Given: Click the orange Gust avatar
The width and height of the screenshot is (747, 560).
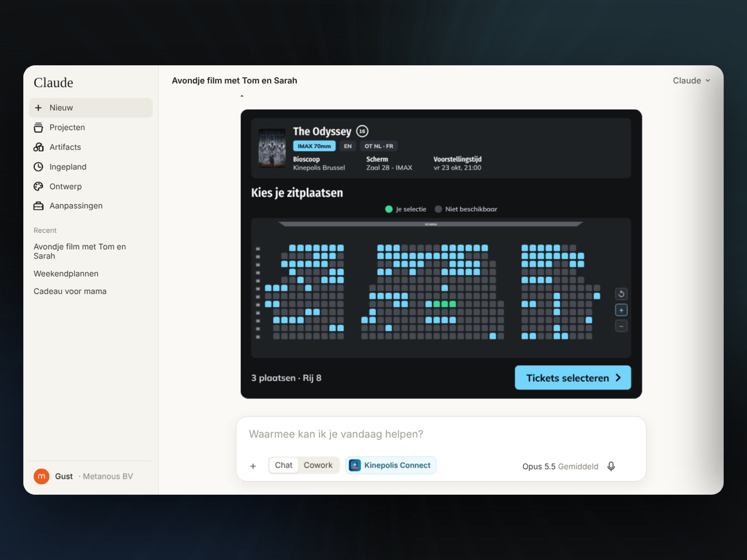Looking at the screenshot, I should click(x=41, y=477).
